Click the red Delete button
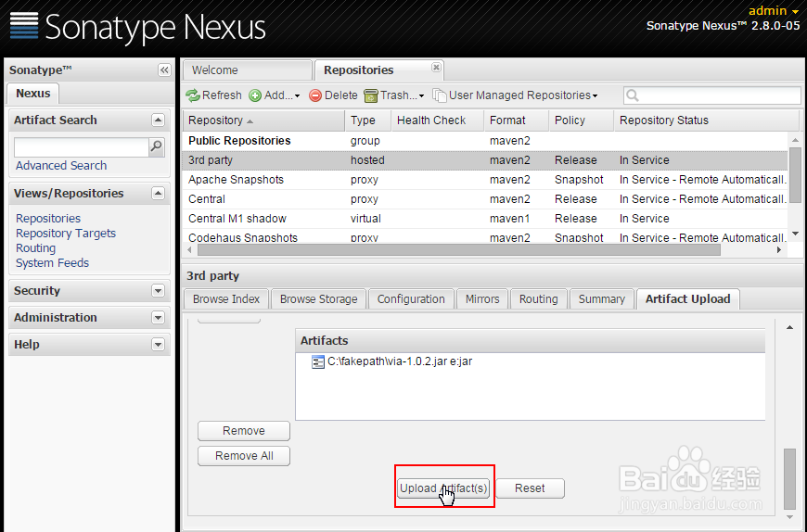Screen dimensions: 807x532 point(333,95)
